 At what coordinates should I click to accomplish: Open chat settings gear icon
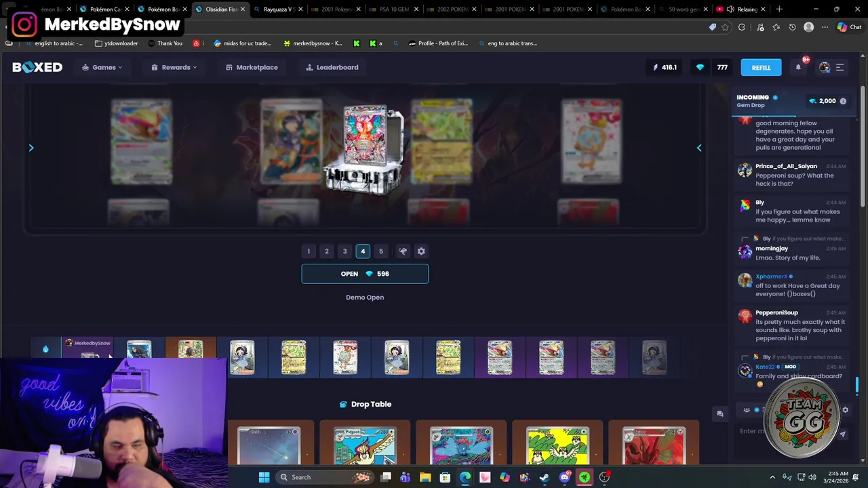845,409
